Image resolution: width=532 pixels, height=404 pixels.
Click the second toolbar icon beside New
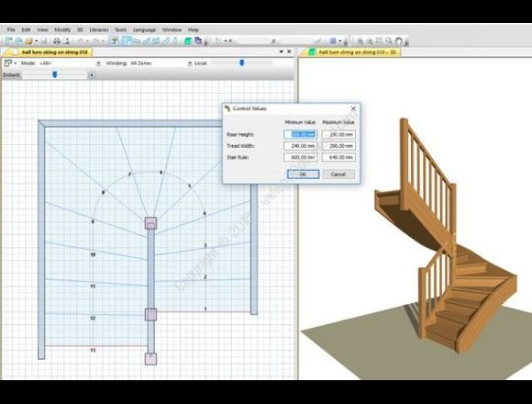pyautogui.click(x=18, y=41)
